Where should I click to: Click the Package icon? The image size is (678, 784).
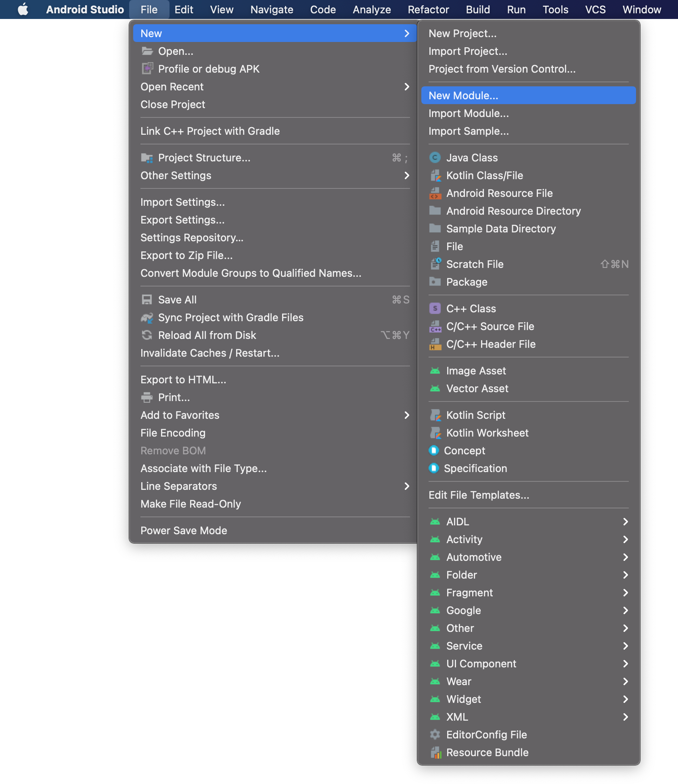click(x=435, y=282)
